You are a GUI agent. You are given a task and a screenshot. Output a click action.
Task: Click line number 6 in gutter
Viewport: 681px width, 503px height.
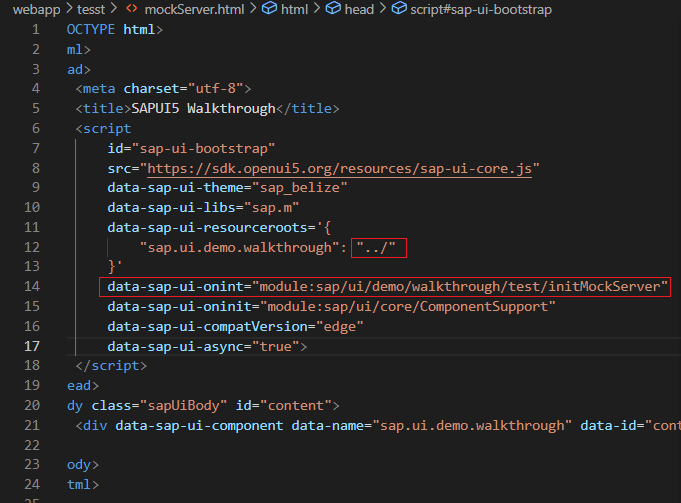tap(36, 129)
